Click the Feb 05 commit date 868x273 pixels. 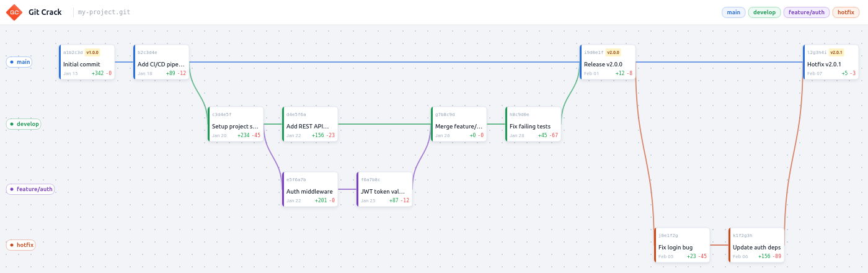[666, 256]
